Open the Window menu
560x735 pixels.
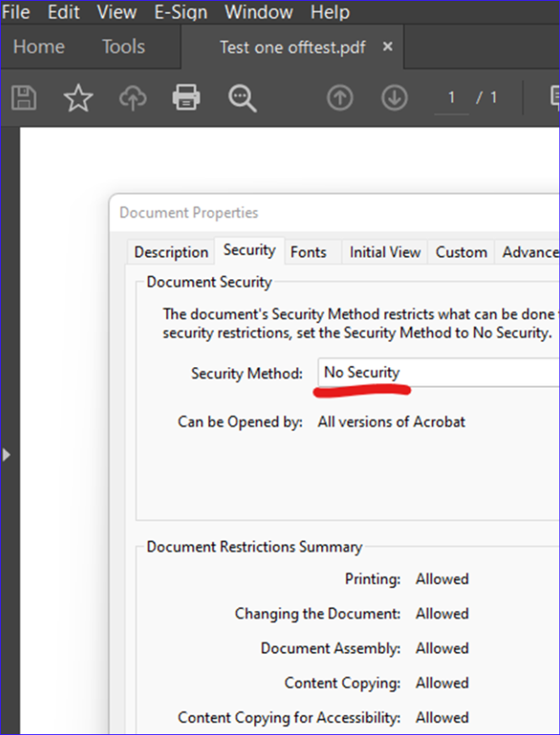259,12
